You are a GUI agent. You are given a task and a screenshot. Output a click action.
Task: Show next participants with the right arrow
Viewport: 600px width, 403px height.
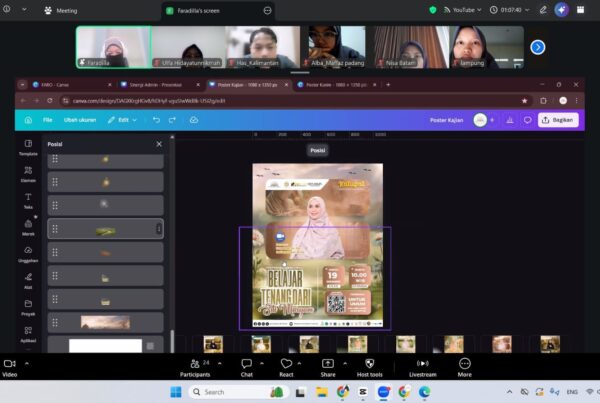pyautogui.click(x=537, y=47)
